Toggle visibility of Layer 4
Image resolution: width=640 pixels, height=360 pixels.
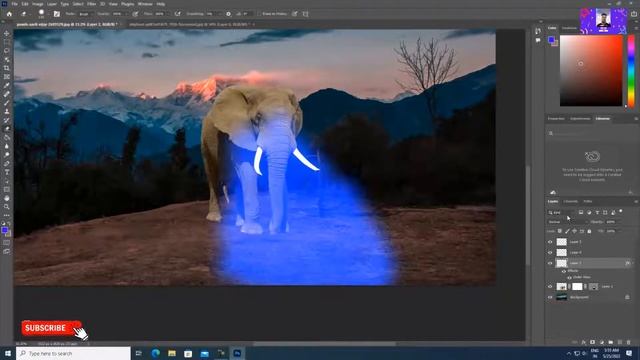point(550,252)
